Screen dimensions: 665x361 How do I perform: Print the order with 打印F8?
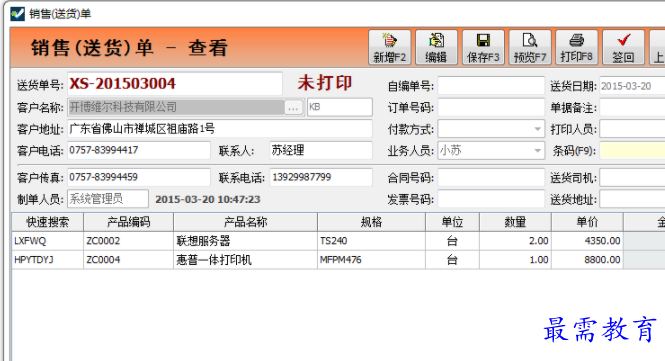click(x=576, y=47)
